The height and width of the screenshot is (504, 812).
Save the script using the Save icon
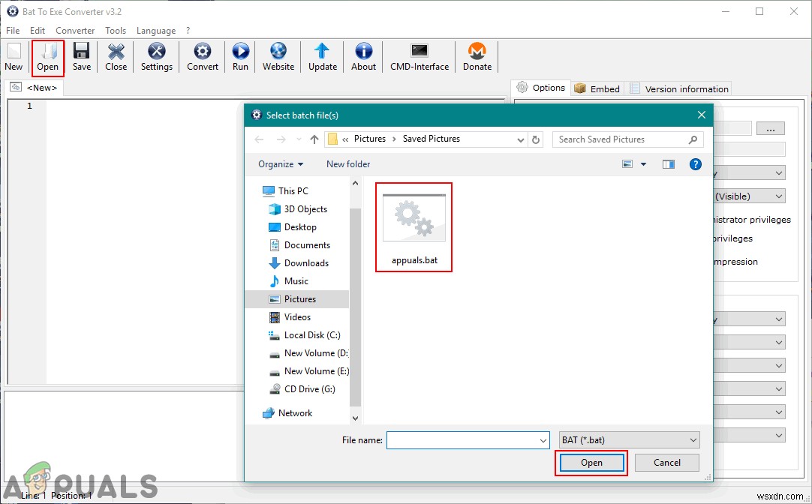click(81, 56)
